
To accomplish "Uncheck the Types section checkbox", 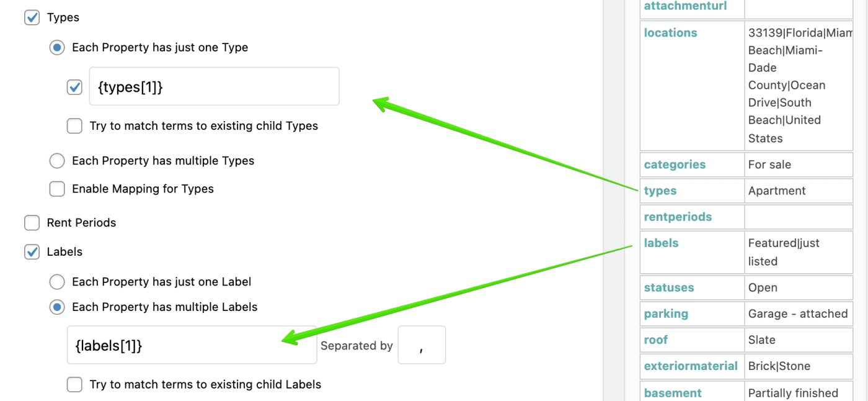I will pyautogui.click(x=32, y=17).
